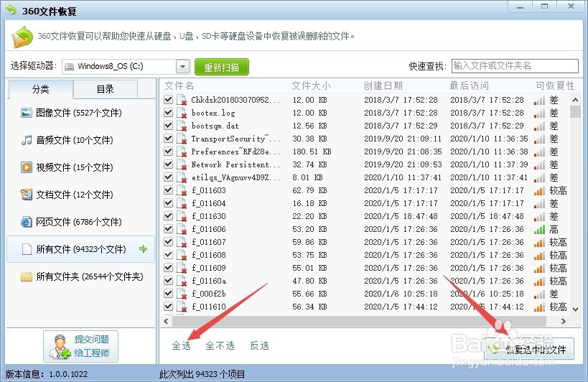
Task: Click the scroll down arrow of file list
Action: [x=575, y=309]
